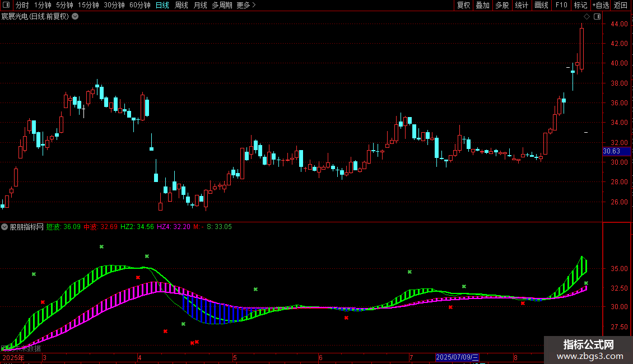This screenshot has width=633, height=364.
Task: Select the 日线 daily chart tab
Action: pos(162,5)
